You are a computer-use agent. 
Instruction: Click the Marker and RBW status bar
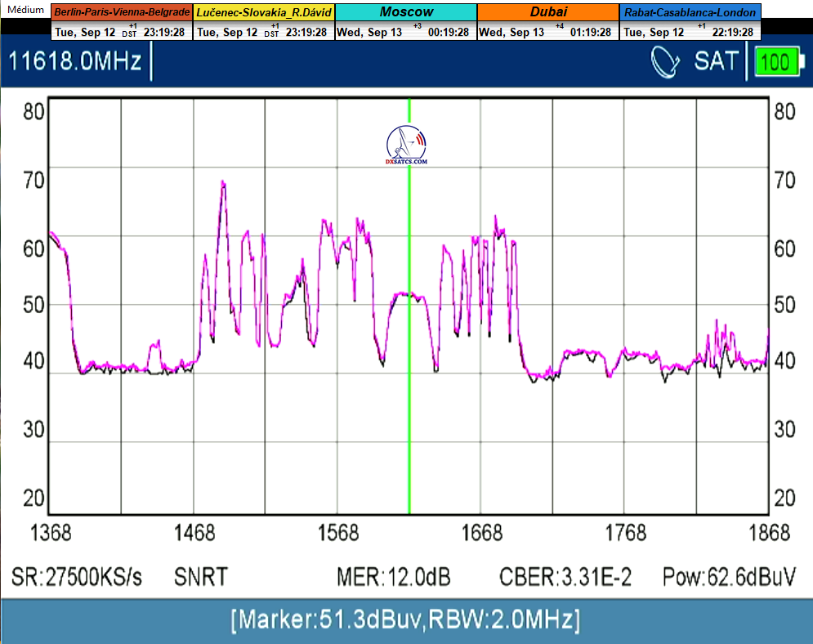(x=406, y=620)
